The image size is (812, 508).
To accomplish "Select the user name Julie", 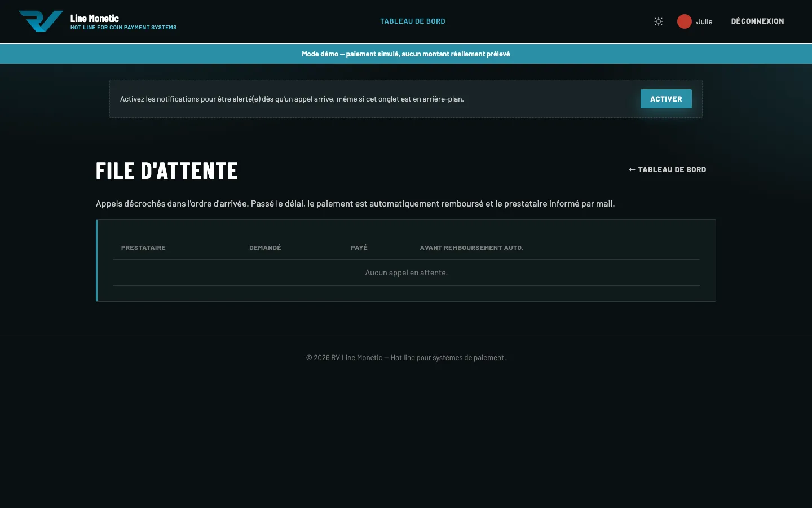I will pyautogui.click(x=704, y=21).
